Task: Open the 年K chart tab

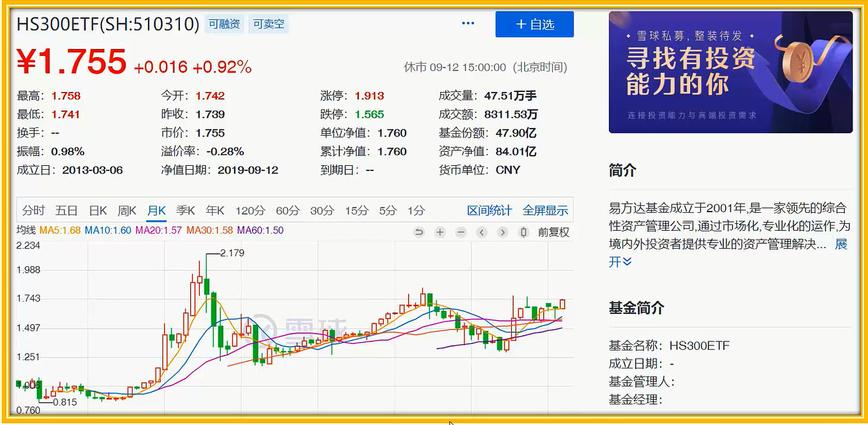Action: pyautogui.click(x=215, y=210)
